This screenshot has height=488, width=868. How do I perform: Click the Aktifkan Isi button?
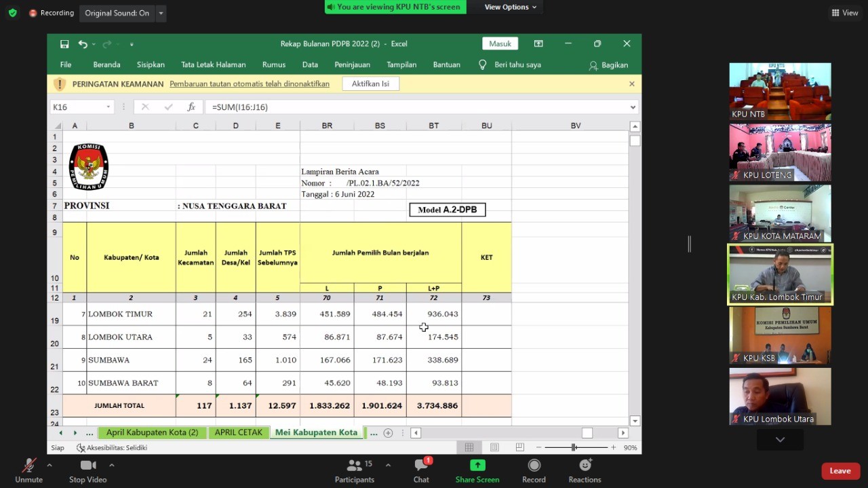pos(370,84)
